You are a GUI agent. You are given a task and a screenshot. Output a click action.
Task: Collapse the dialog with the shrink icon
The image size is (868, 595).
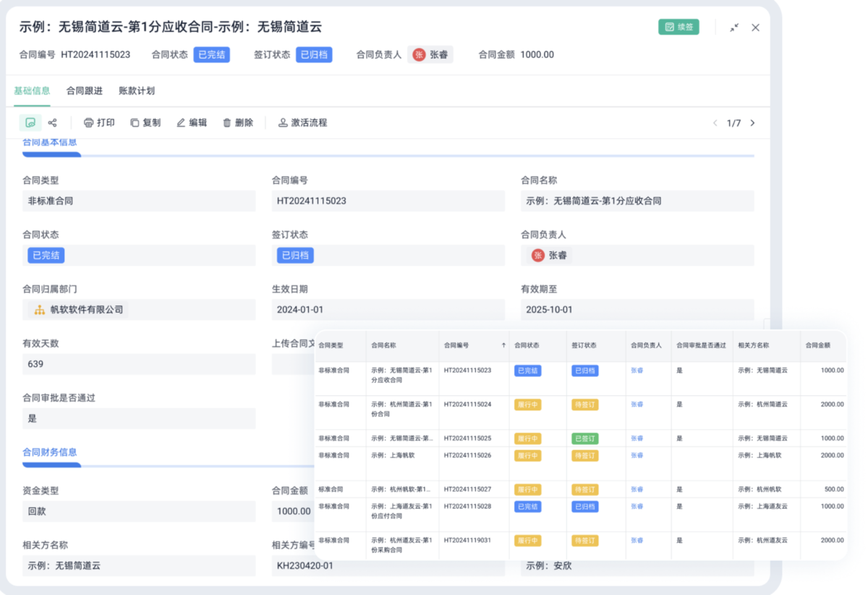[734, 28]
